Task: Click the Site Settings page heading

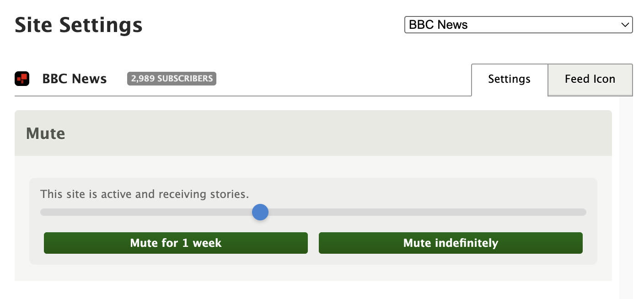Action: 79,25
